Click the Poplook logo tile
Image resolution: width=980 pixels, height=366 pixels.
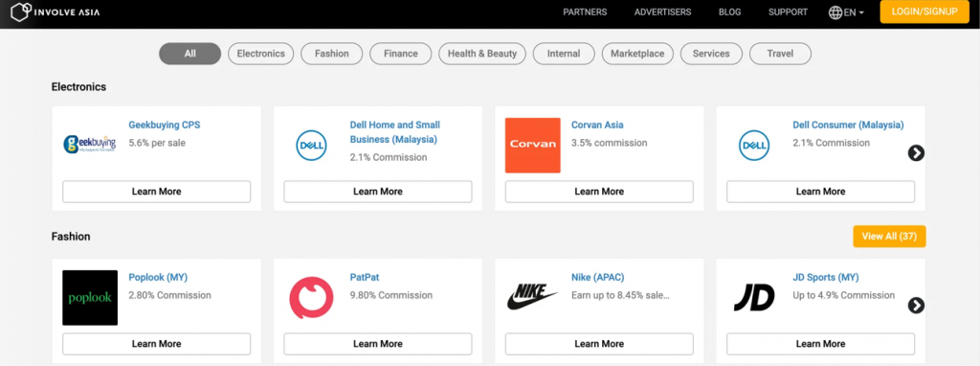point(90,298)
